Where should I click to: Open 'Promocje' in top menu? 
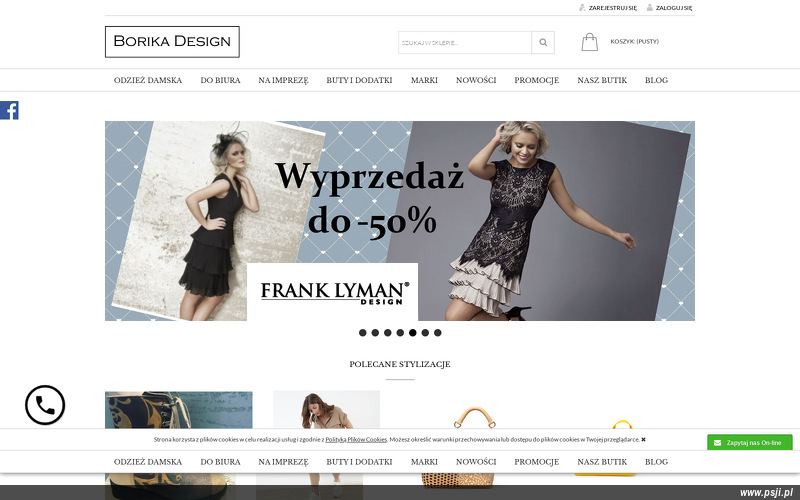click(x=537, y=80)
